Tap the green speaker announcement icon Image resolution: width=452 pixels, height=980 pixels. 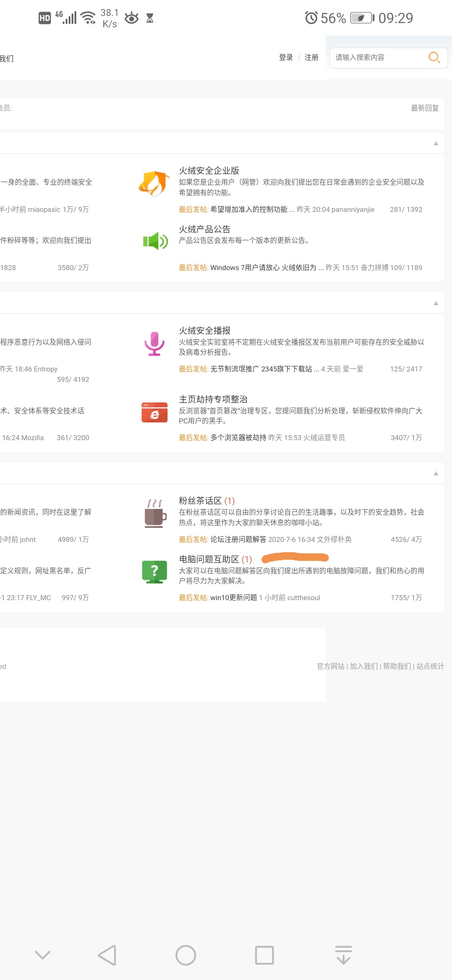(x=155, y=241)
